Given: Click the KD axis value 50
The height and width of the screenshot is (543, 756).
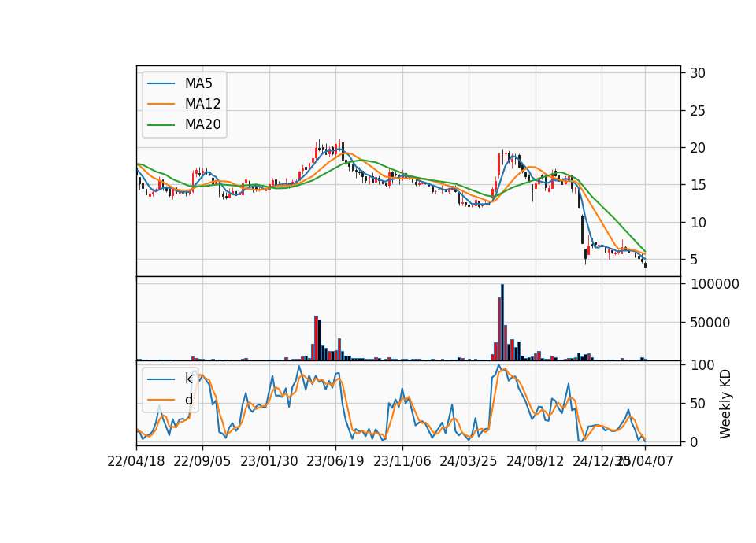Looking at the screenshot, I should pos(698,403).
